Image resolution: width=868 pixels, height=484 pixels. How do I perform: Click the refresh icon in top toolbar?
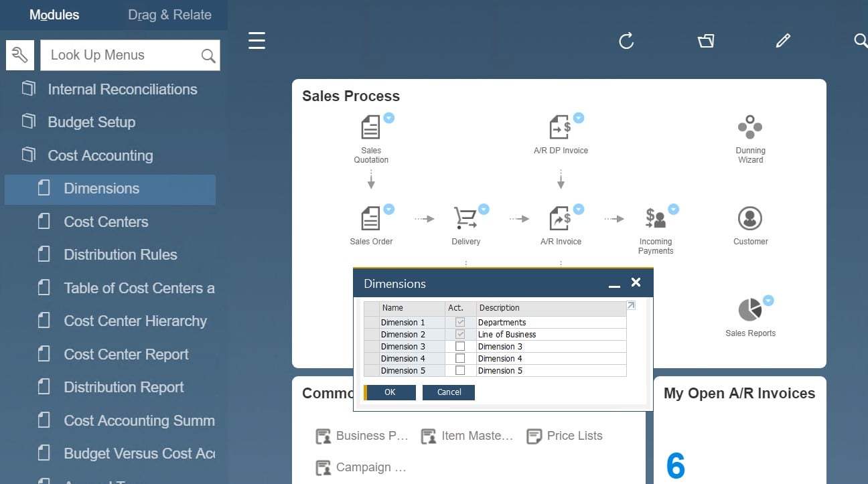click(626, 42)
